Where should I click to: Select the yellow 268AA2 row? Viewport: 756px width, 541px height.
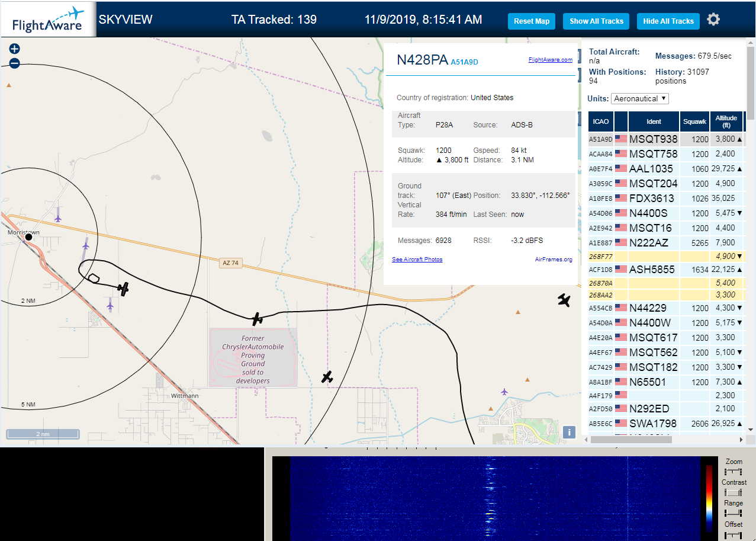666,295
